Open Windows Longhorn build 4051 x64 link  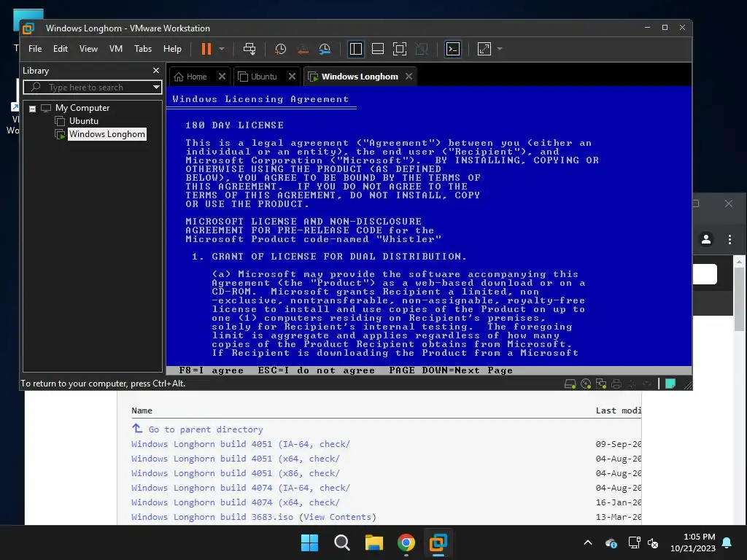236,459
